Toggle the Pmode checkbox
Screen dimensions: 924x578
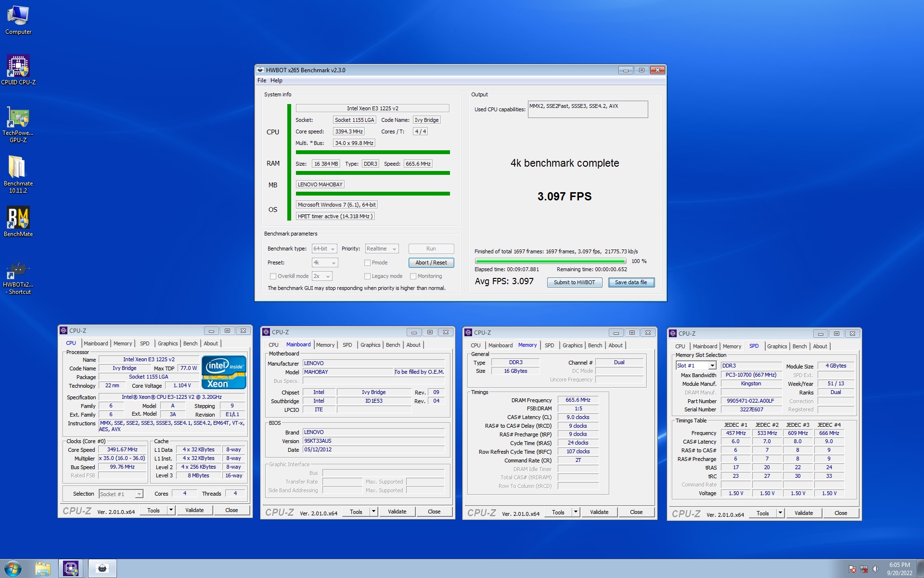(x=367, y=263)
